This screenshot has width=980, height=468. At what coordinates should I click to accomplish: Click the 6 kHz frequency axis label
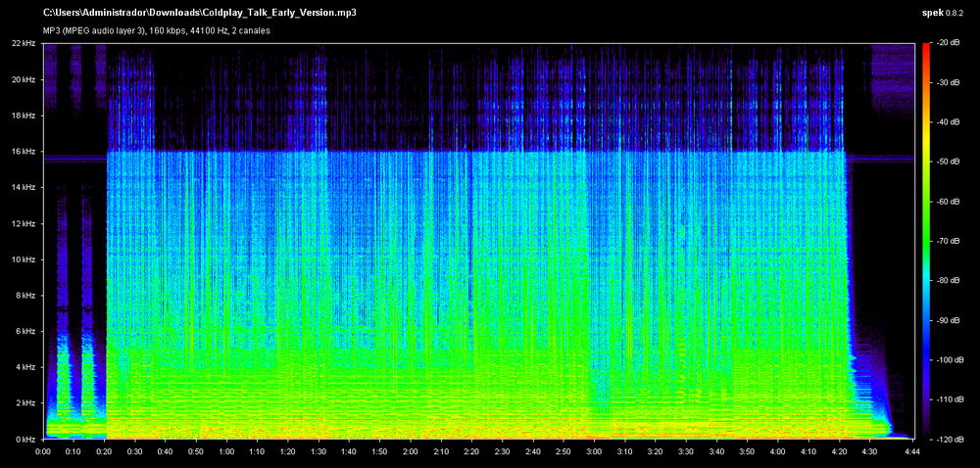(x=25, y=331)
